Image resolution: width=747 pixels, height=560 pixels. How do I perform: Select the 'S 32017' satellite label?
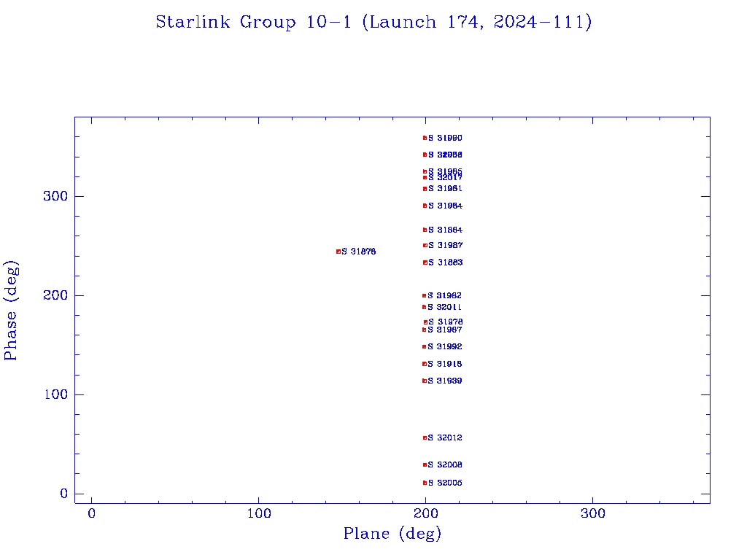446,178
